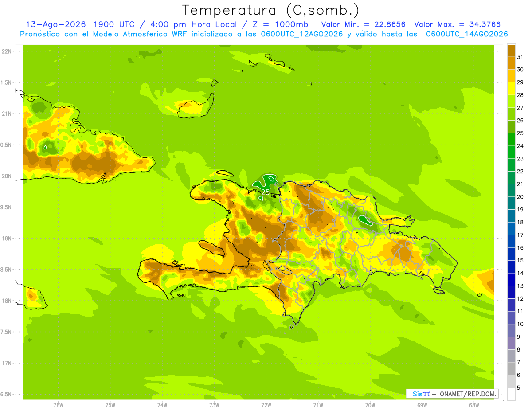532x411 pixels.
Task: Click the ONAMET/REP.DOM. credit label
Action: coord(468,394)
